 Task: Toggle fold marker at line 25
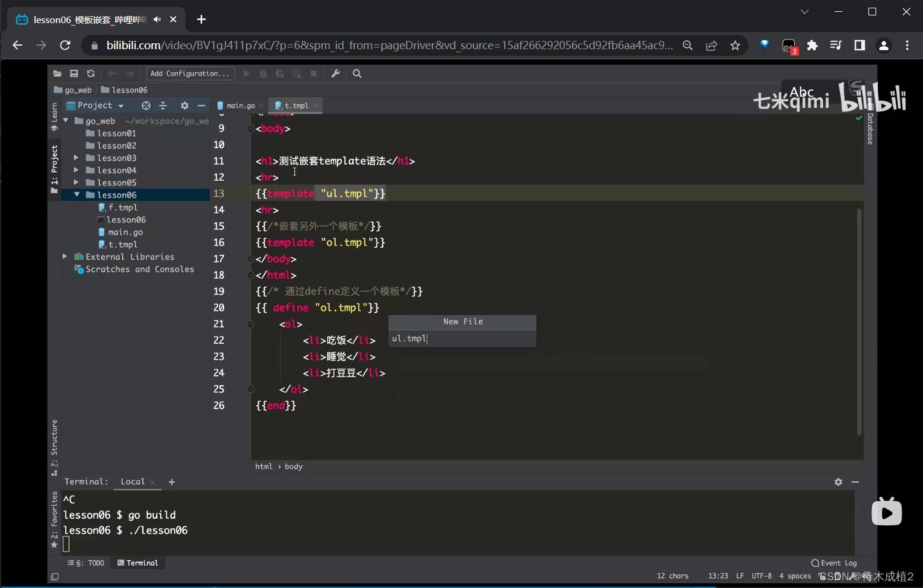click(250, 389)
